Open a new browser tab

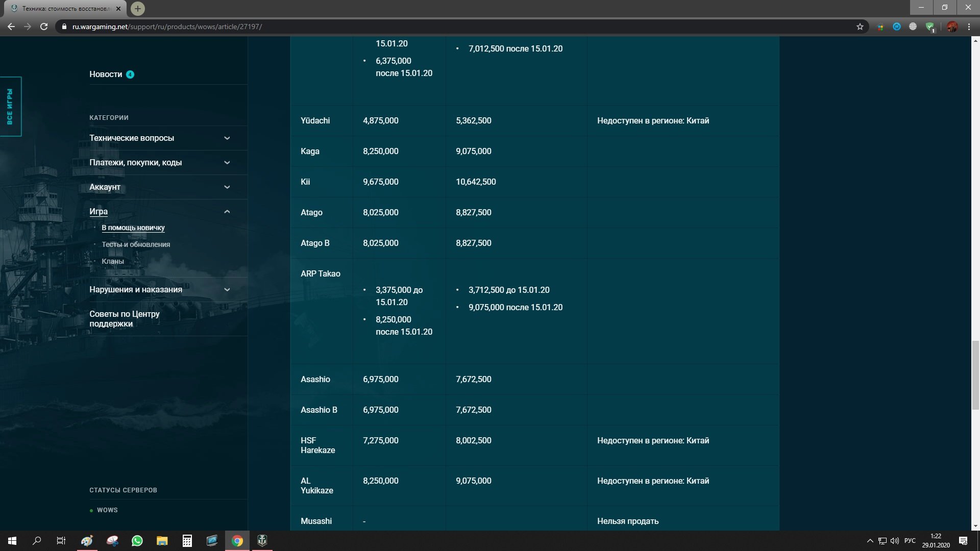click(137, 9)
